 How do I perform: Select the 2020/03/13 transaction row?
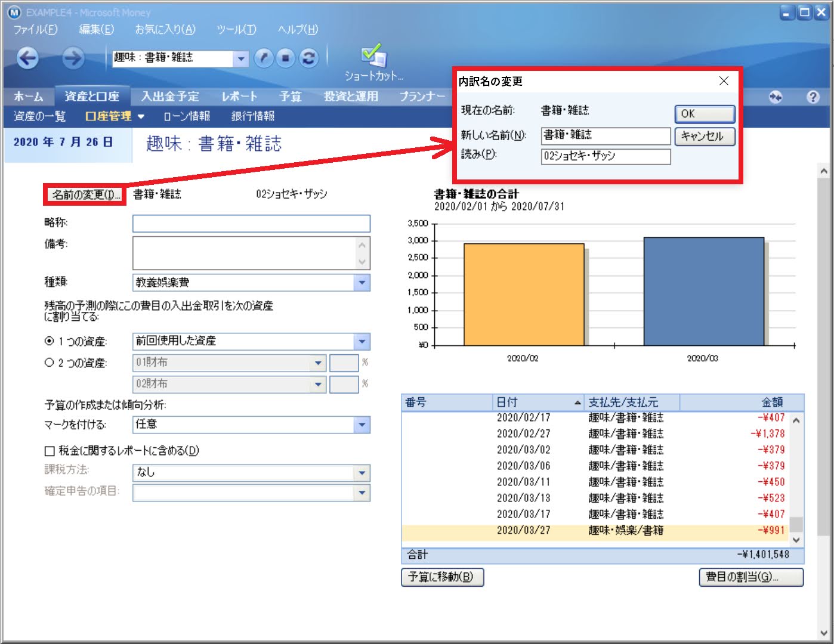[x=595, y=499]
